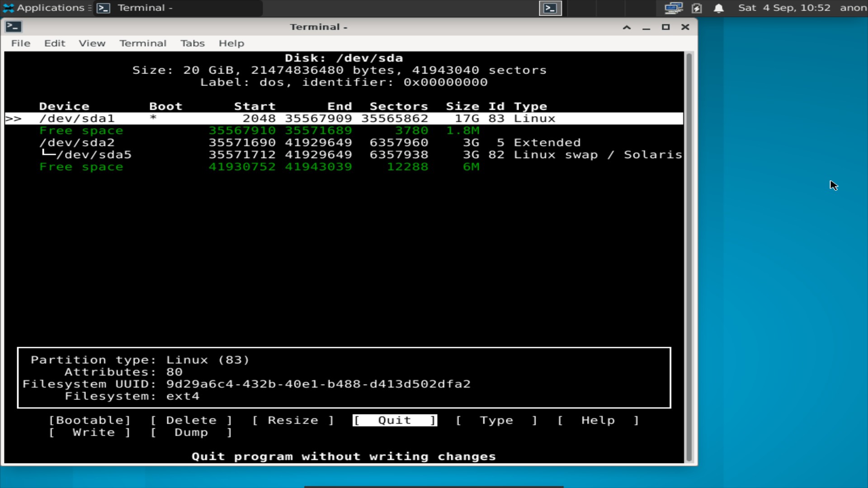Click the power manager icon in the tray
868x488 pixels.
(x=697, y=8)
